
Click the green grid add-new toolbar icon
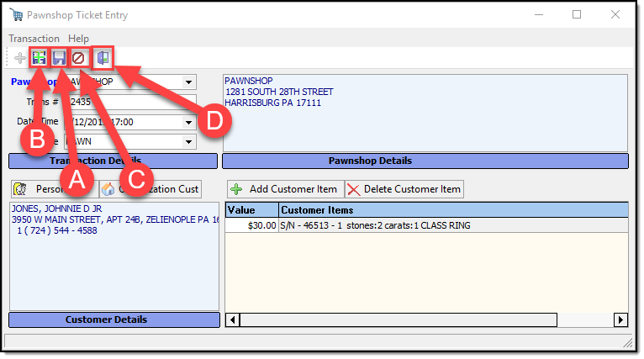[x=39, y=58]
